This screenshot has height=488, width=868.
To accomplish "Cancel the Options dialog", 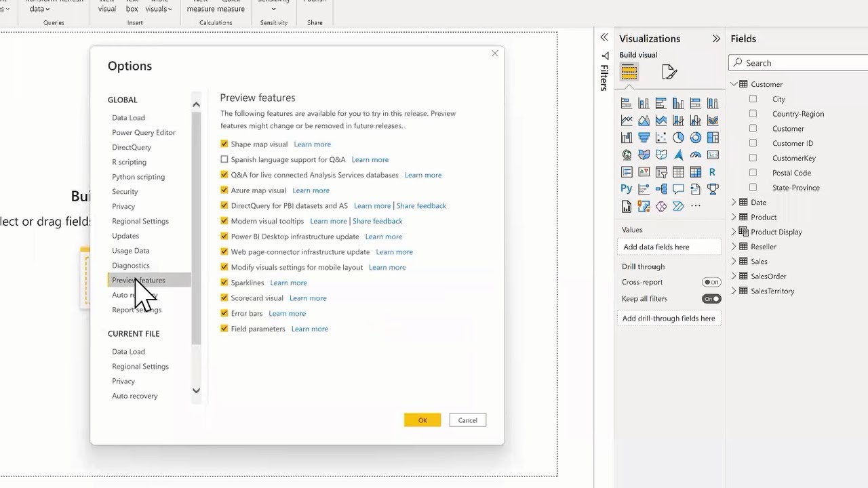I will click(x=468, y=420).
